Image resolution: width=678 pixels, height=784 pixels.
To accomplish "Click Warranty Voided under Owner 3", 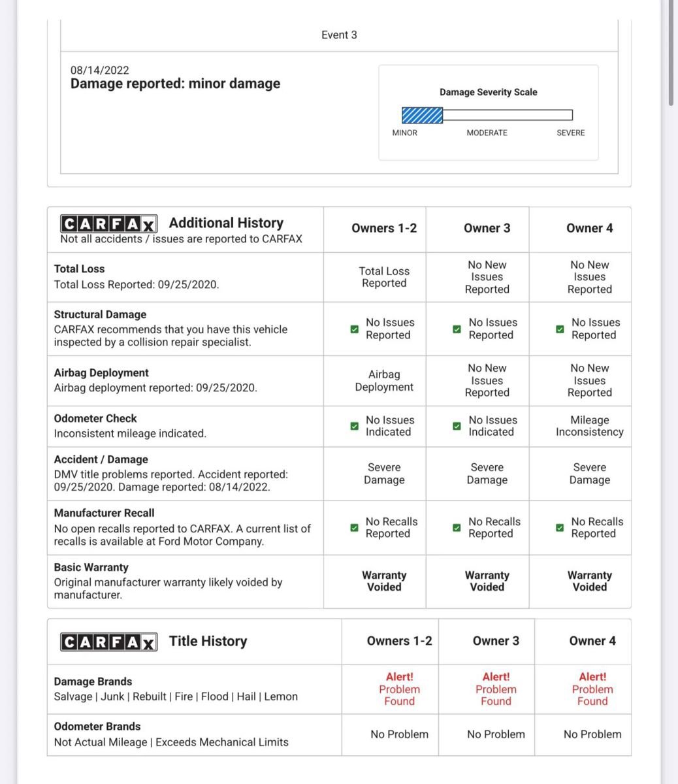I will [487, 581].
